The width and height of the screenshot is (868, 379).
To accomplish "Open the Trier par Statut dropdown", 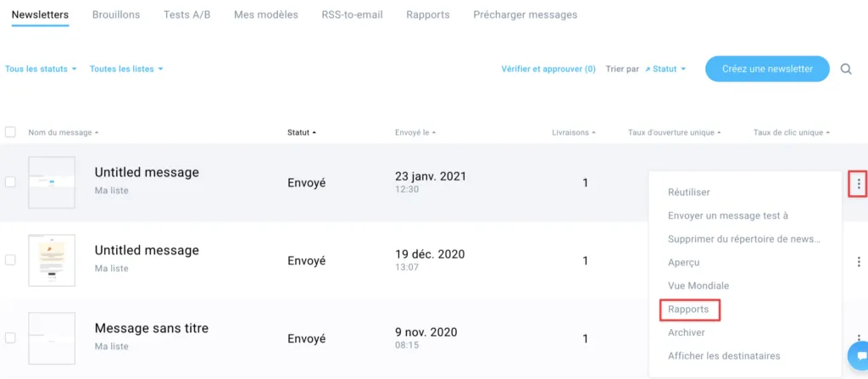I will coord(665,70).
